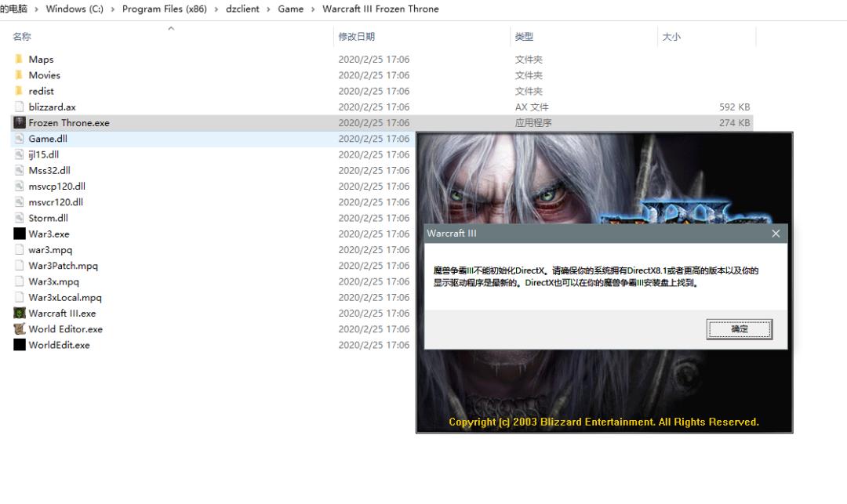847x504 pixels.
Task: Go to Program Files (x86) in path
Action: [x=164, y=9]
